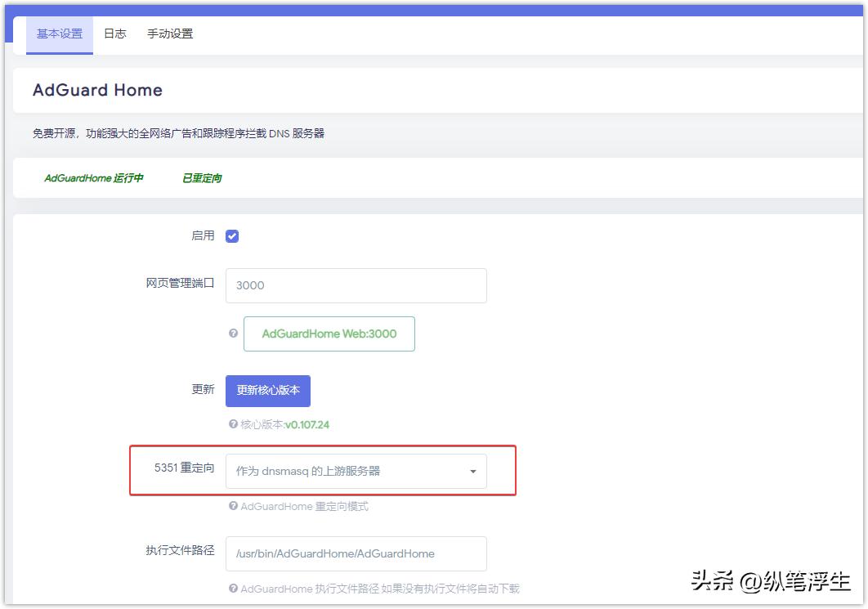
Task: Click inside the 网页管理端口 port field
Action: pyautogui.click(x=356, y=285)
